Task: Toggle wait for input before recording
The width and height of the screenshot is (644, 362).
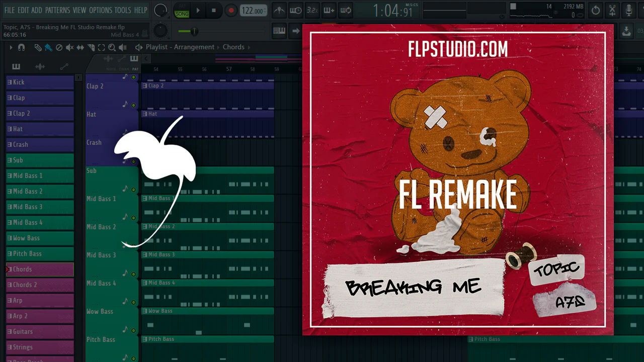Action: tap(296, 11)
